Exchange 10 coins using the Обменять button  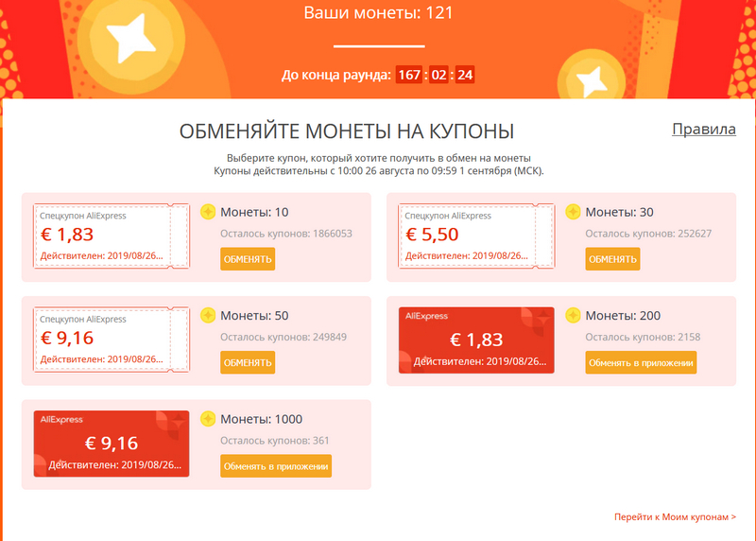(x=248, y=259)
